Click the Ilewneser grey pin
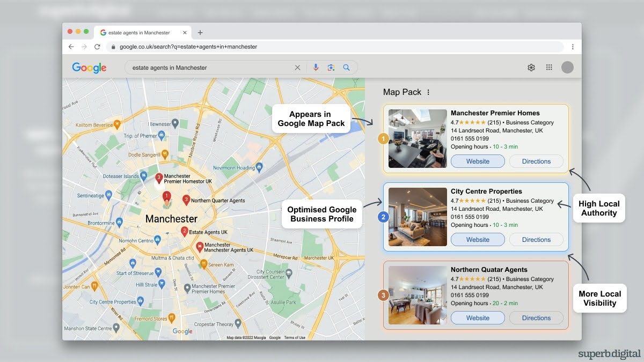Viewport: 644px width, 362px height. coord(175,123)
